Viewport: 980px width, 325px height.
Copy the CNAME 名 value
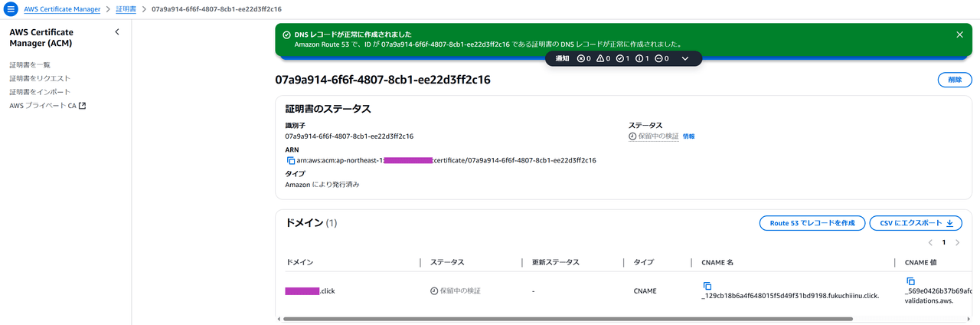click(x=707, y=285)
